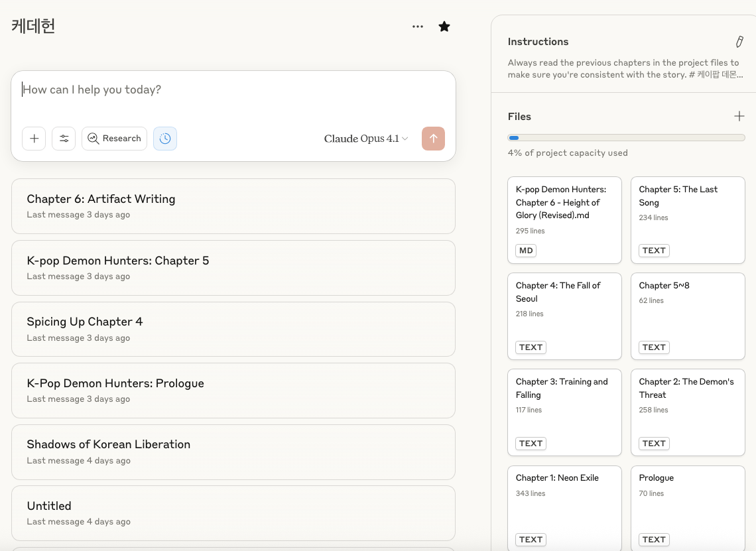Screen dimensions: 756x551
Task: Click the magnifier icon inside the Research button
Action: [93, 139]
